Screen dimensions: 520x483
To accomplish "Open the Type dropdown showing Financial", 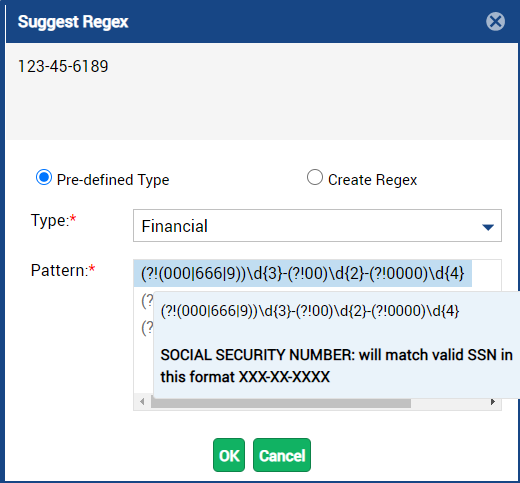I will pyautogui.click(x=317, y=226).
